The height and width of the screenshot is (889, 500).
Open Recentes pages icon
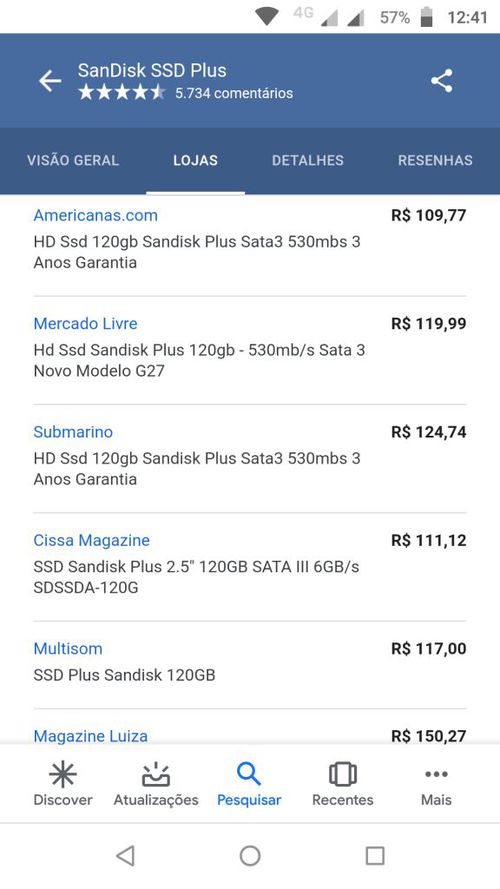pyautogui.click(x=342, y=774)
